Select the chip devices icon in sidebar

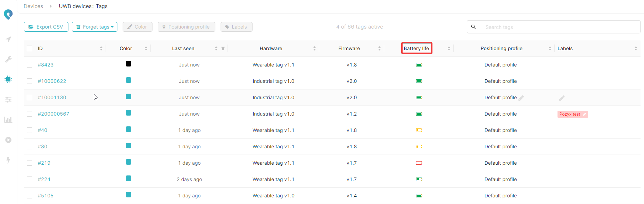(x=8, y=79)
